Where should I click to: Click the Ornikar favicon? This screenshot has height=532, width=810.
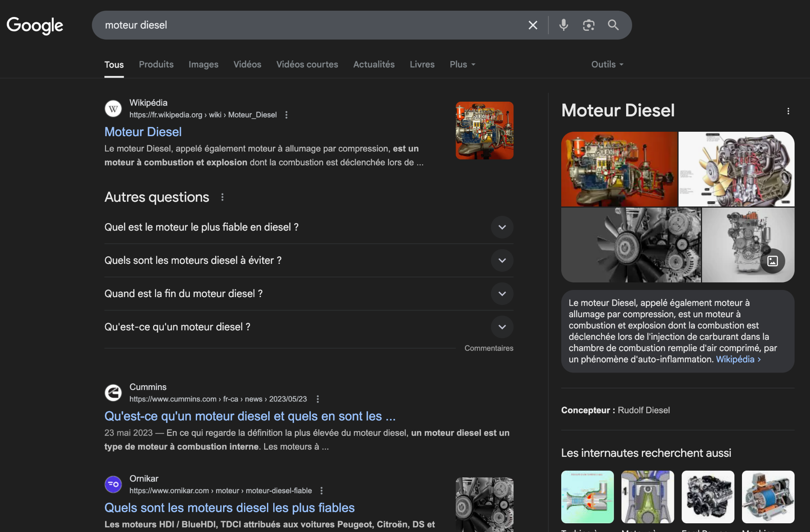coord(113,485)
